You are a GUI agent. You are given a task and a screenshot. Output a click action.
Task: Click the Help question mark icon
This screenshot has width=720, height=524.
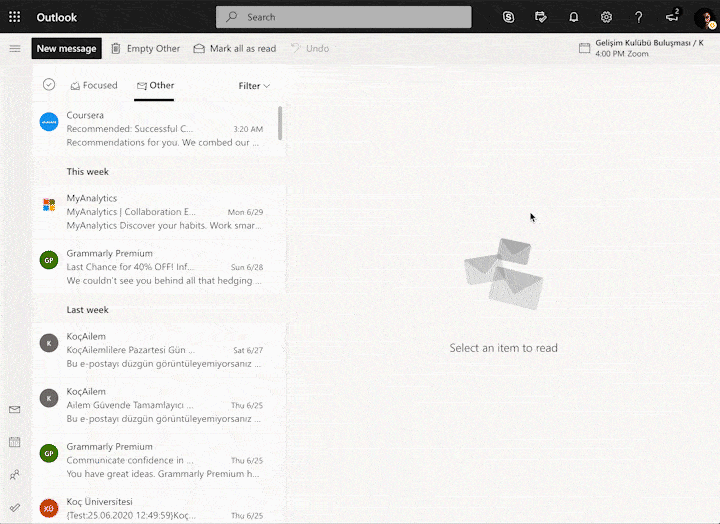pos(639,17)
